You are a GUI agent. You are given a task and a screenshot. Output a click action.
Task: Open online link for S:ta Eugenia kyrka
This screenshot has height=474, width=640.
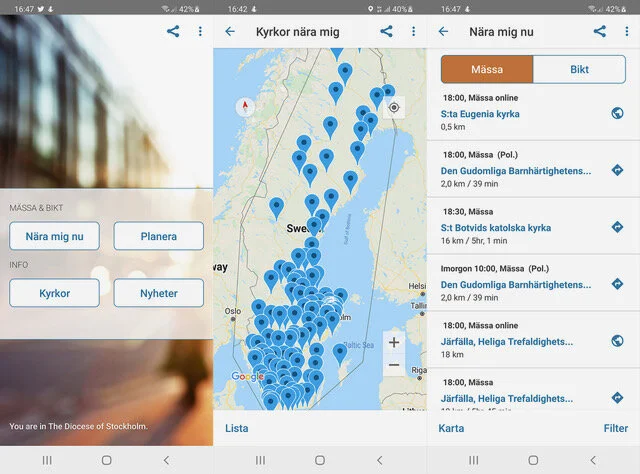pos(618,113)
